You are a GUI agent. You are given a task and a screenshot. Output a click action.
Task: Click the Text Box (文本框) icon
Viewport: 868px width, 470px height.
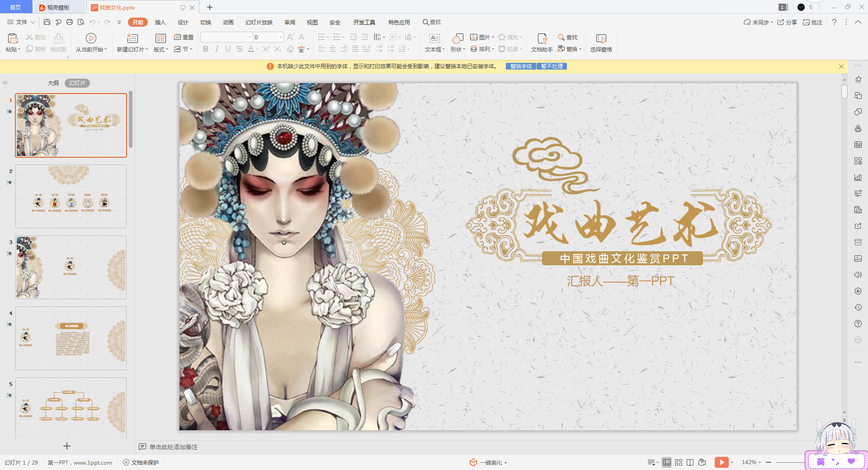[434, 38]
